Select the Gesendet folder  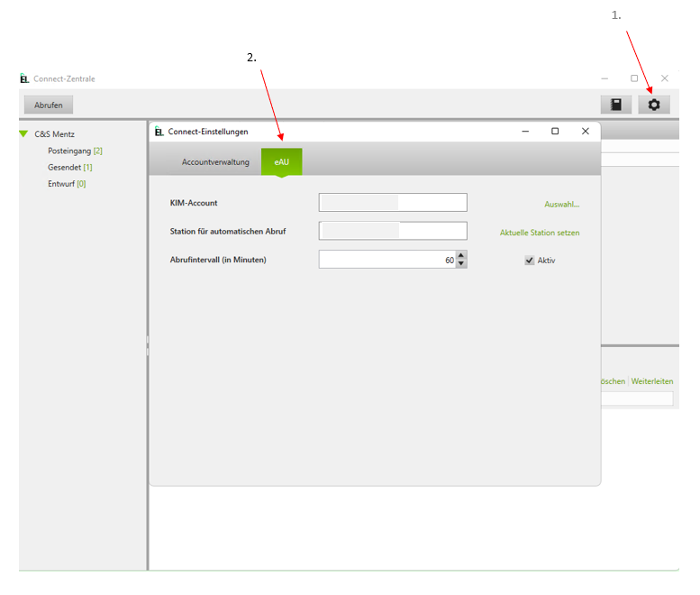coord(65,167)
